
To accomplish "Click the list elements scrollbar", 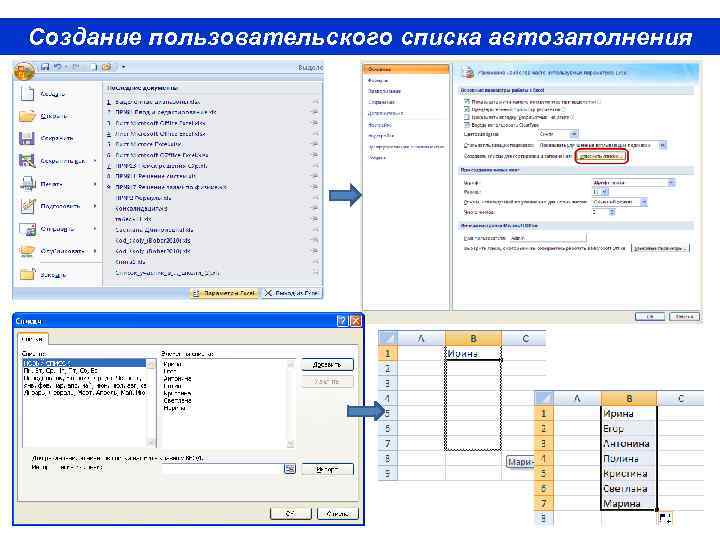I will (x=290, y=404).
